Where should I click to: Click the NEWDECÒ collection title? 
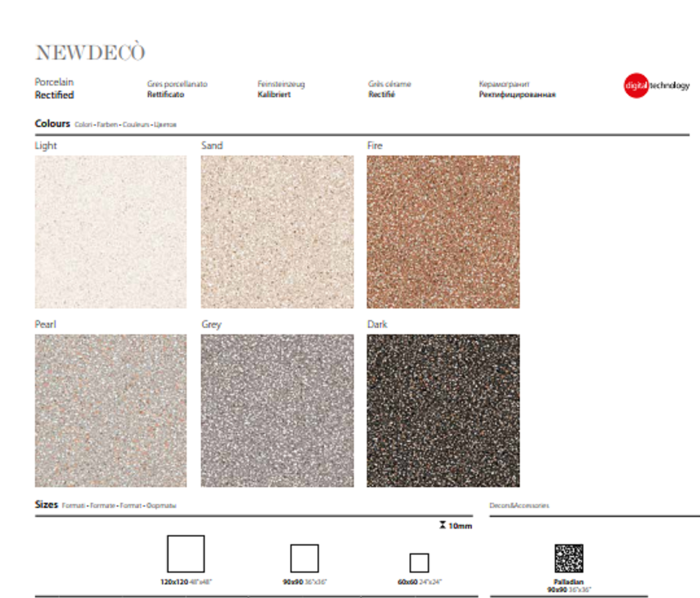(x=89, y=53)
